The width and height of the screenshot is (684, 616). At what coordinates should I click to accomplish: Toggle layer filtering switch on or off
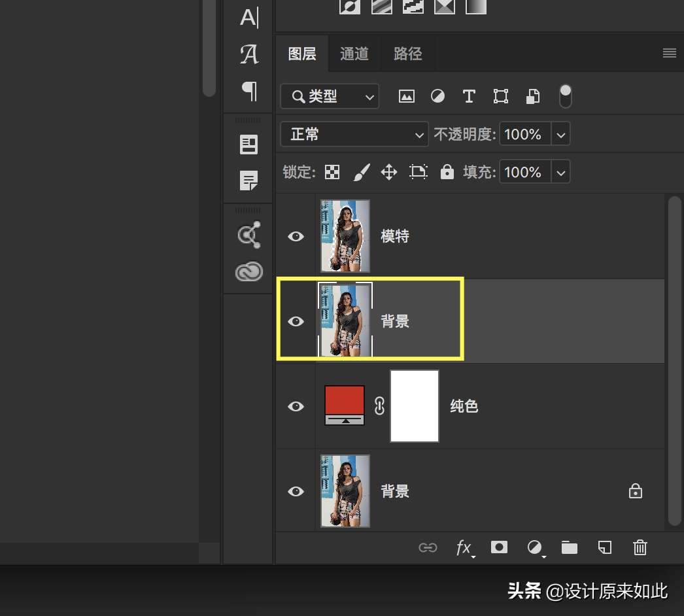pos(566,96)
